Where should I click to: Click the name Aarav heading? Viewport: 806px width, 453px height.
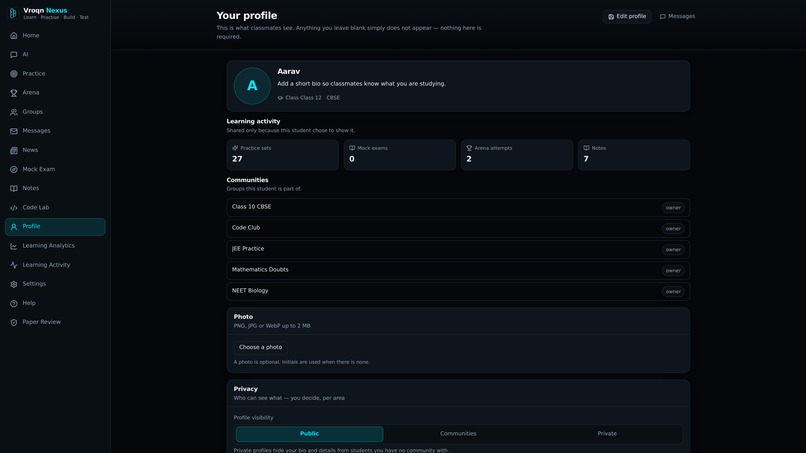coord(288,71)
